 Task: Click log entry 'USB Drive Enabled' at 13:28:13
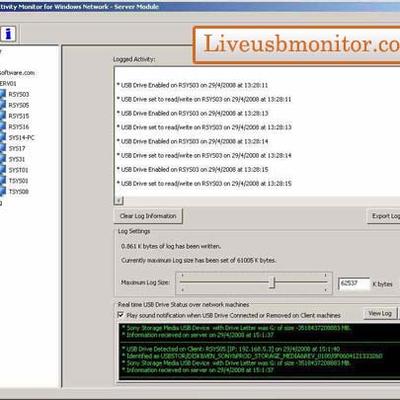point(192,113)
